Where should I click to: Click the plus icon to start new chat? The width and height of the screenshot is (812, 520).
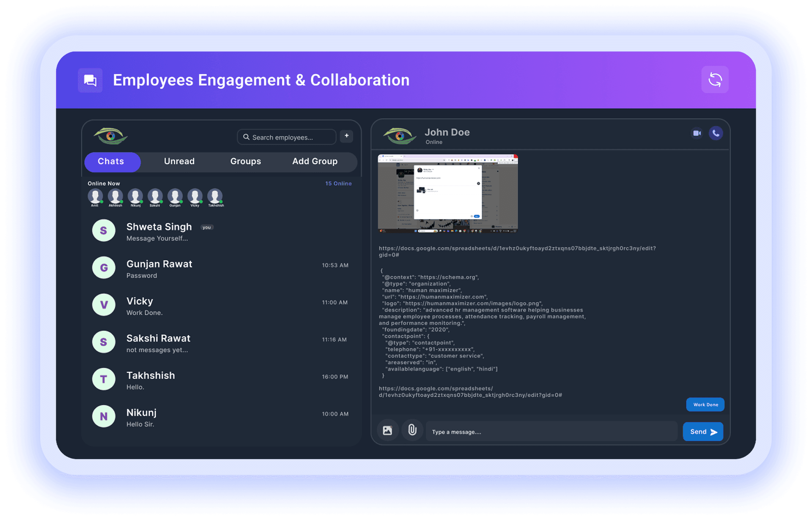click(346, 136)
